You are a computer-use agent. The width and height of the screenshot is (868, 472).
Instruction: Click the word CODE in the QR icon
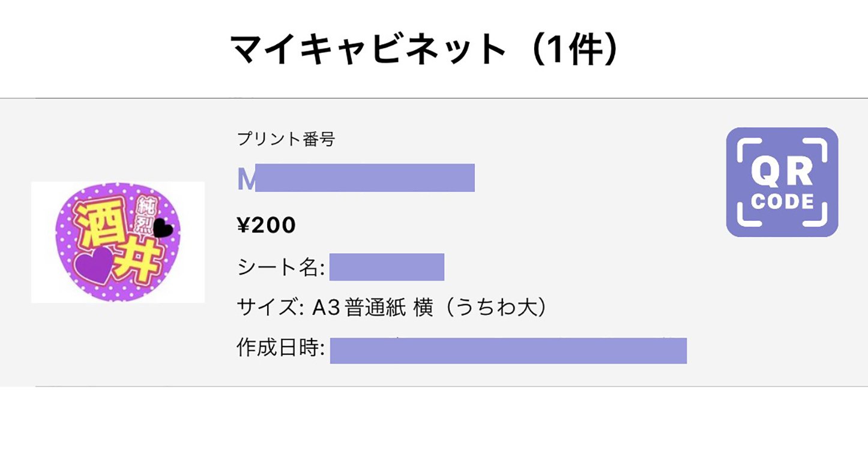(782, 201)
